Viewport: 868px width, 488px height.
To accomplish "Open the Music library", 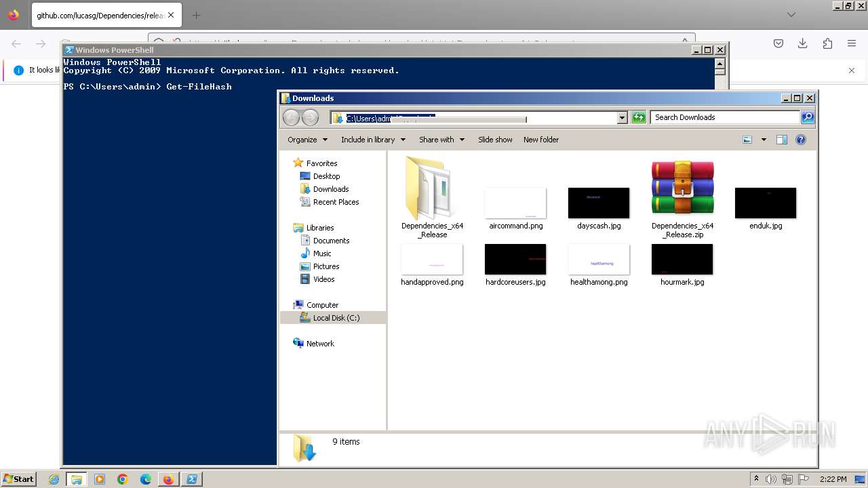I will point(322,253).
